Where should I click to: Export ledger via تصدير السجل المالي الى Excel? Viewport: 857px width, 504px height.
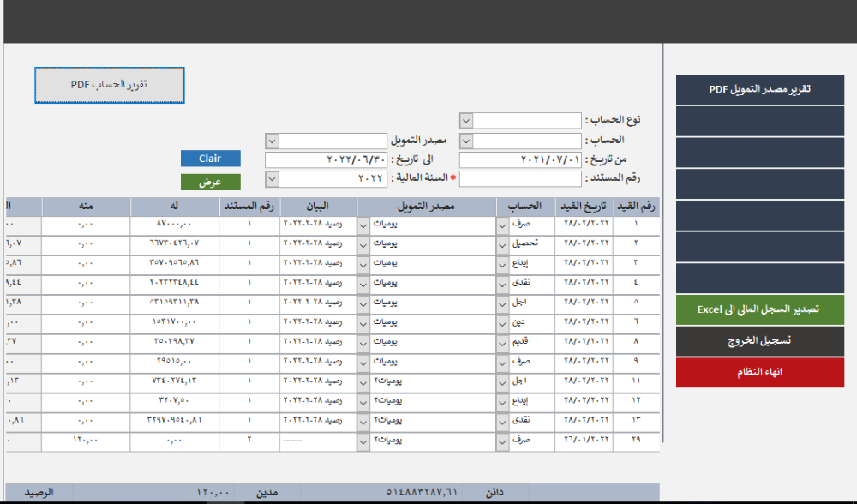[759, 309]
